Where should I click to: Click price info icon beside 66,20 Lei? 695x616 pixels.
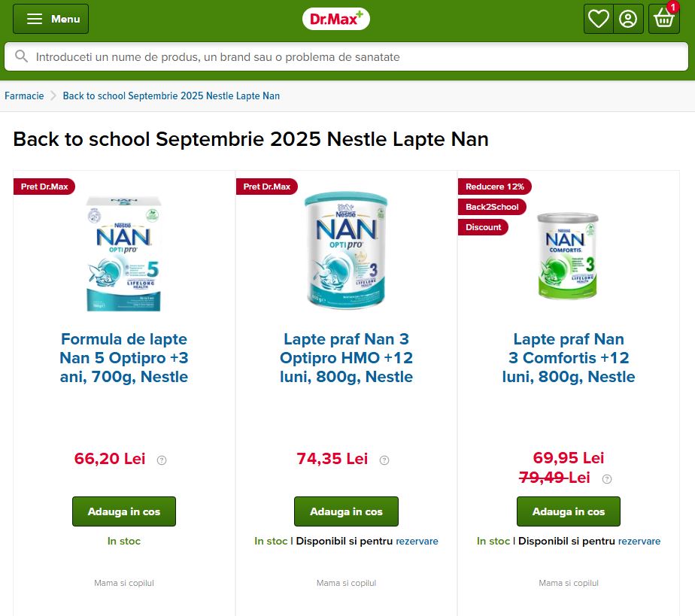162,460
